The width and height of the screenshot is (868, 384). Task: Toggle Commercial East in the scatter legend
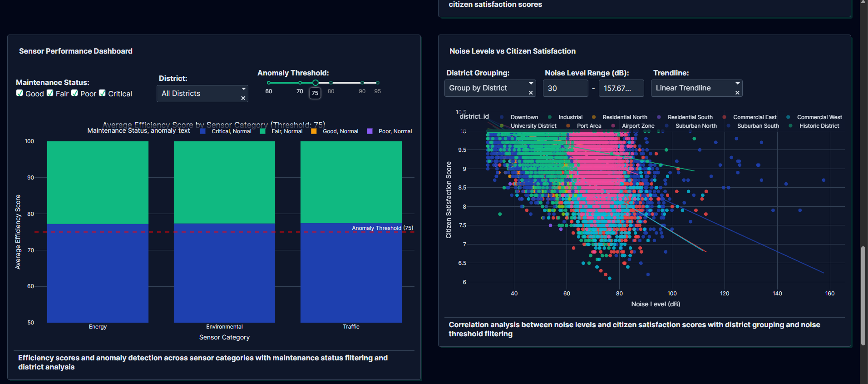750,117
